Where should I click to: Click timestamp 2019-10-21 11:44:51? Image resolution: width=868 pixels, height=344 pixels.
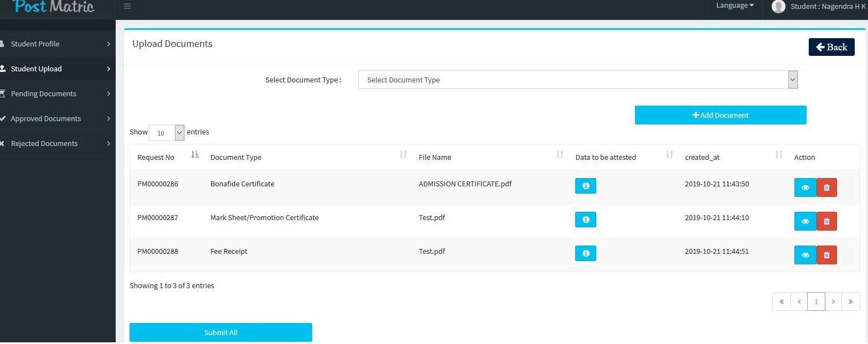(717, 251)
